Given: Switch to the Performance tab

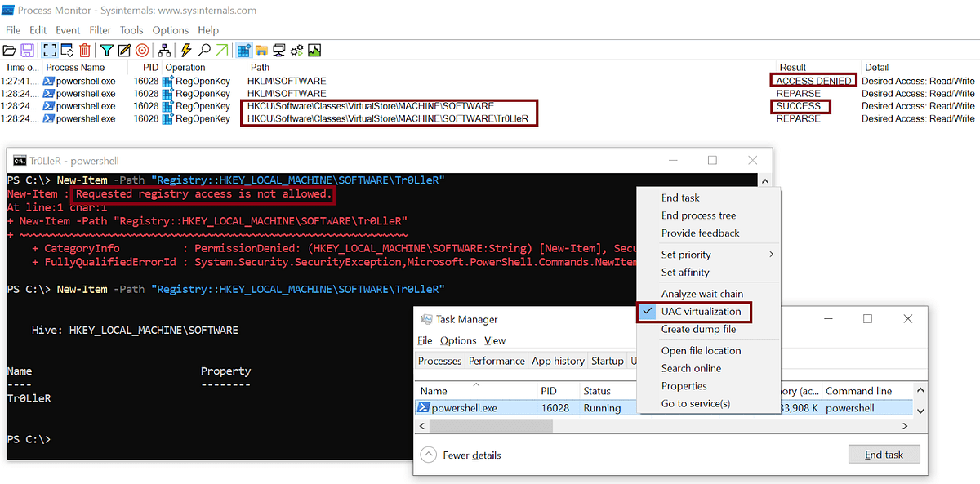Looking at the screenshot, I should coord(497,361).
